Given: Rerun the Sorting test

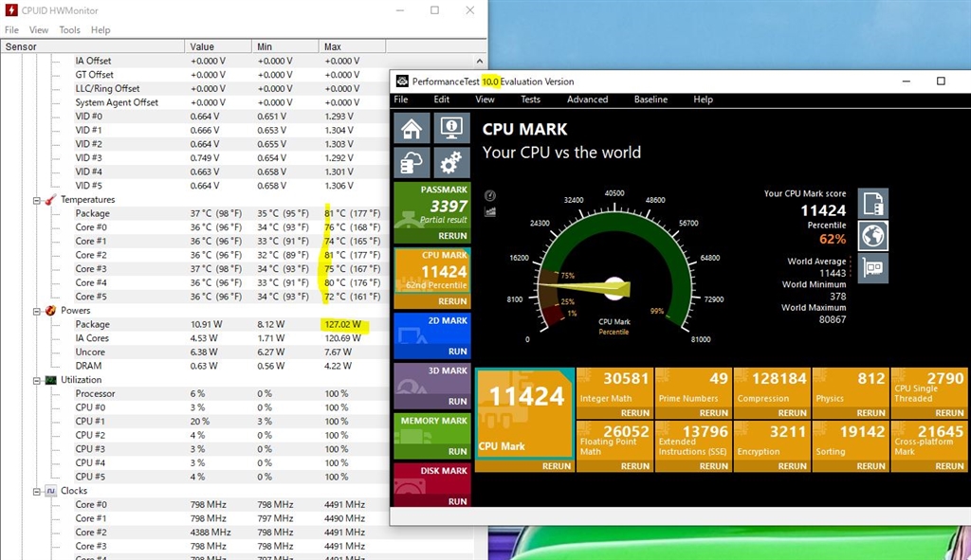Looking at the screenshot, I should coord(870,466).
